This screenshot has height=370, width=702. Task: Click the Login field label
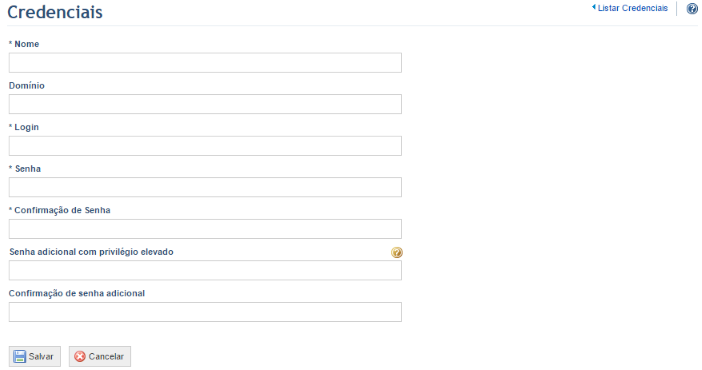[24, 127]
